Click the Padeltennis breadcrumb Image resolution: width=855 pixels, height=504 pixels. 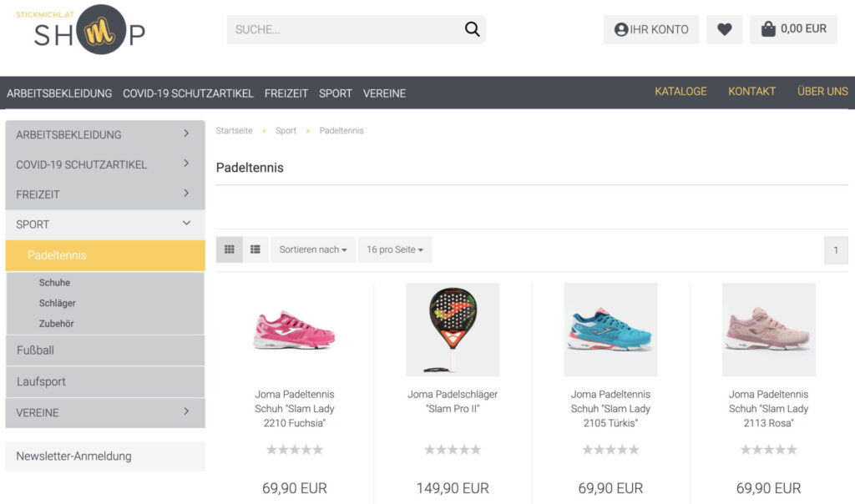pyautogui.click(x=341, y=131)
